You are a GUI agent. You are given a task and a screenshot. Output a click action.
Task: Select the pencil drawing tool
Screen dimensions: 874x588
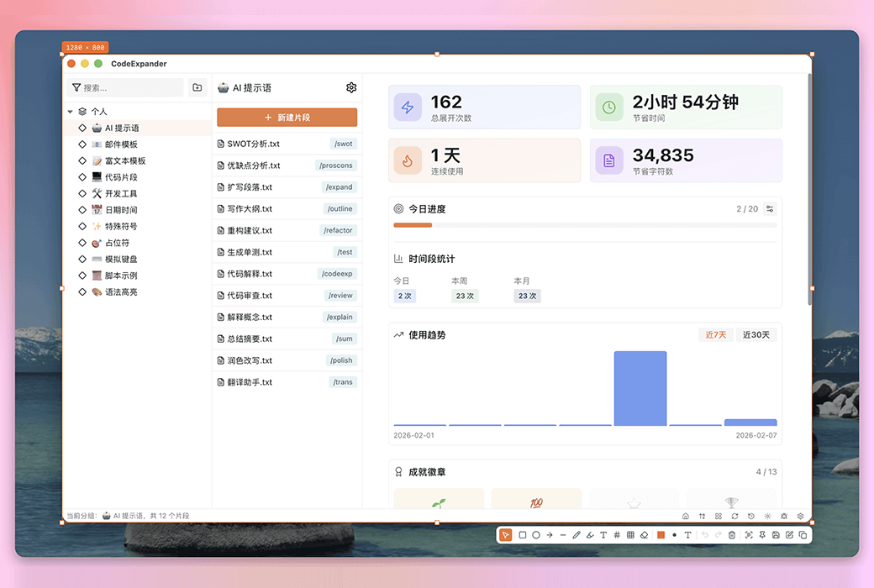click(576, 535)
